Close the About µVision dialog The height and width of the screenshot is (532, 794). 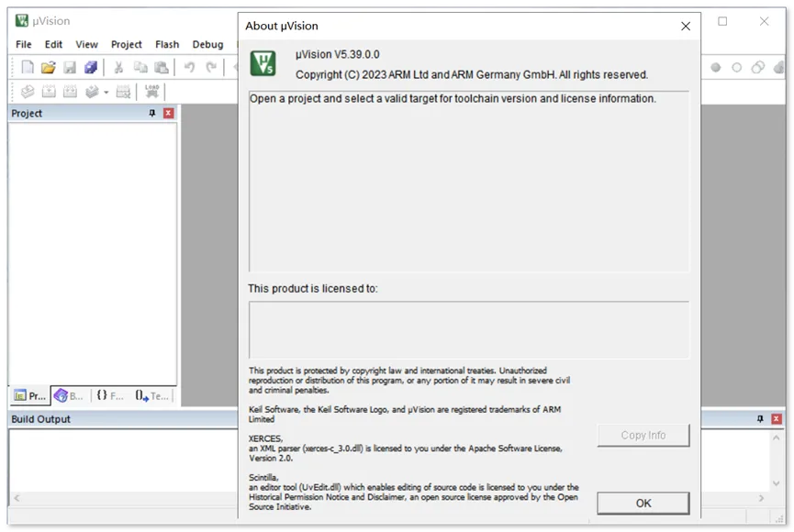pyautogui.click(x=686, y=27)
